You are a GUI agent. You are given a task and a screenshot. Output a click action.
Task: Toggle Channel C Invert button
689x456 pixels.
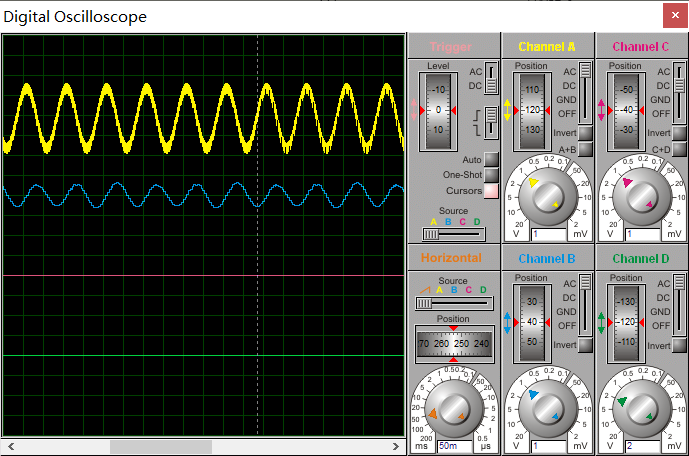[679, 133]
